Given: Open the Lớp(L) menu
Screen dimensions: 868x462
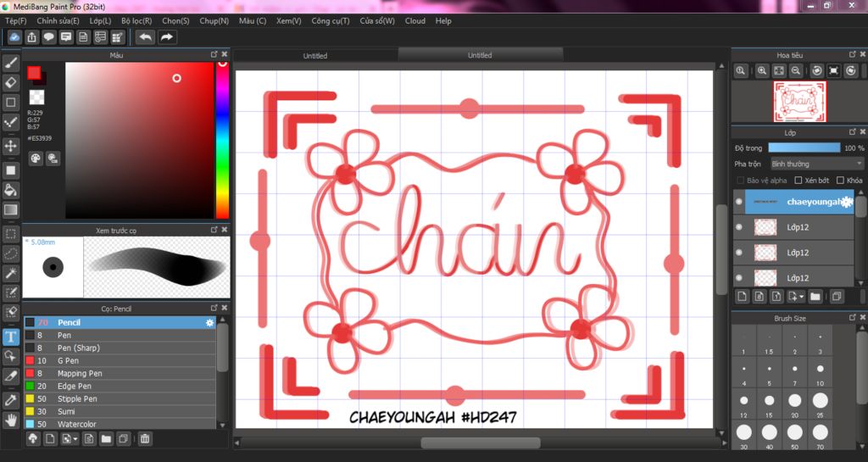Looking at the screenshot, I should click(x=100, y=20).
